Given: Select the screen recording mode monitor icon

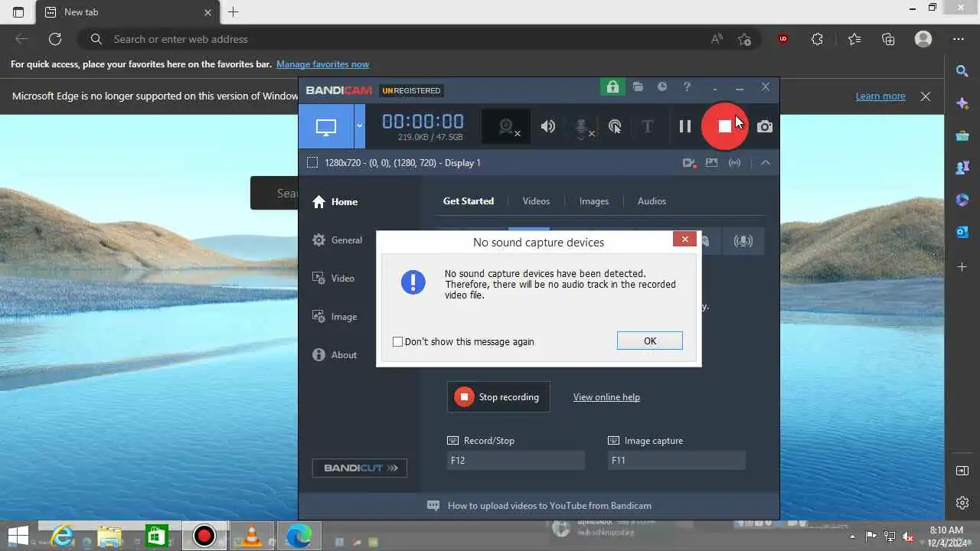Looking at the screenshot, I should click(326, 126).
